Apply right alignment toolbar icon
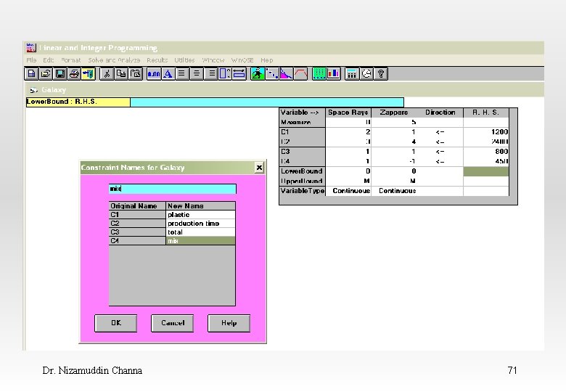Viewport: 566px width, 392px height. (211, 73)
